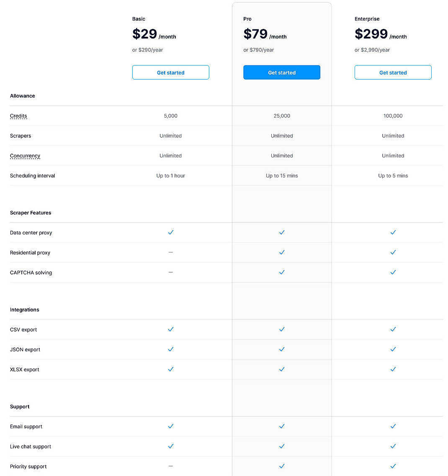This screenshot has width=448, height=476.
Task: Select the Enterprise plan column header
Action: [x=367, y=19]
